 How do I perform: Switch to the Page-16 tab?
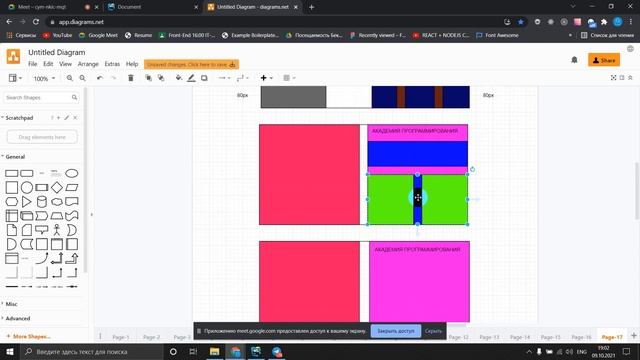[x=581, y=337]
